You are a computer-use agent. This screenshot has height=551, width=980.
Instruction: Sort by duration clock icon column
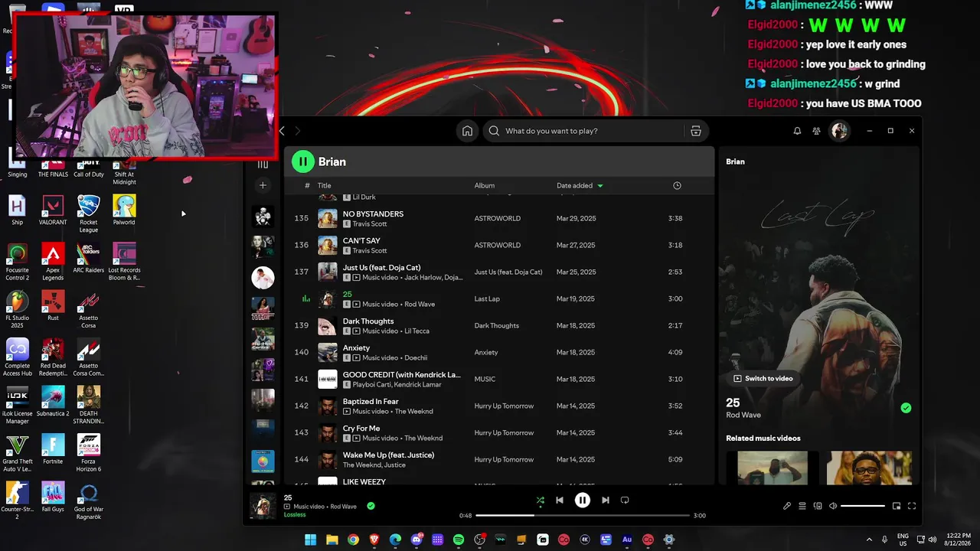pos(677,185)
